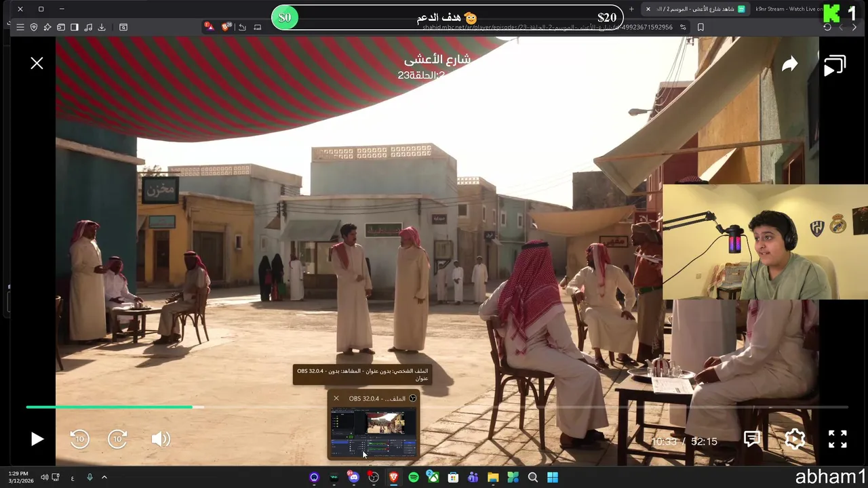The width and height of the screenshot is (868, 488).
Task: Open Brave browser taskbar icon
Action: 393,477
